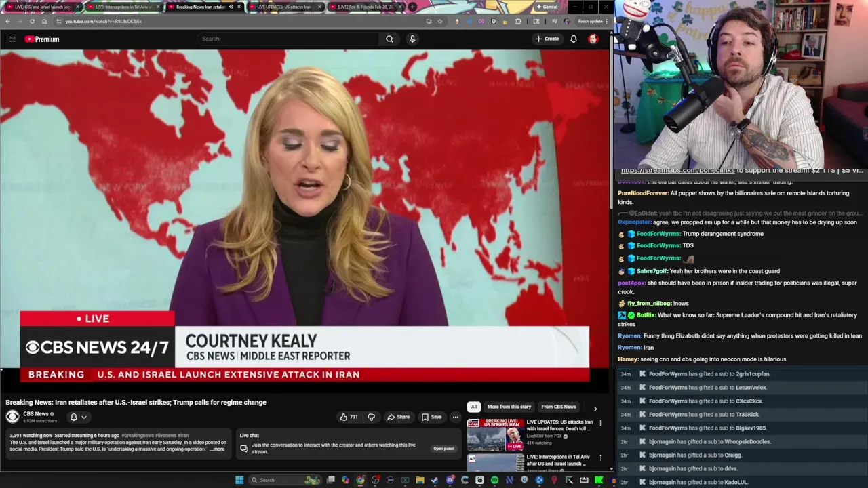The width and height of the screenshot is (868, 488).
Task: Open Chrome from the taskbar
Action: click(x=360, y=480)
